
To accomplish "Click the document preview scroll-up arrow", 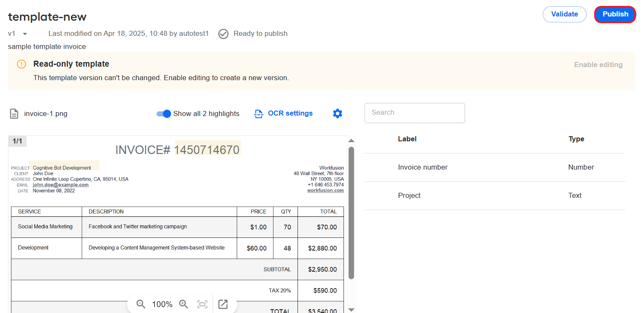I will (351, 140).
